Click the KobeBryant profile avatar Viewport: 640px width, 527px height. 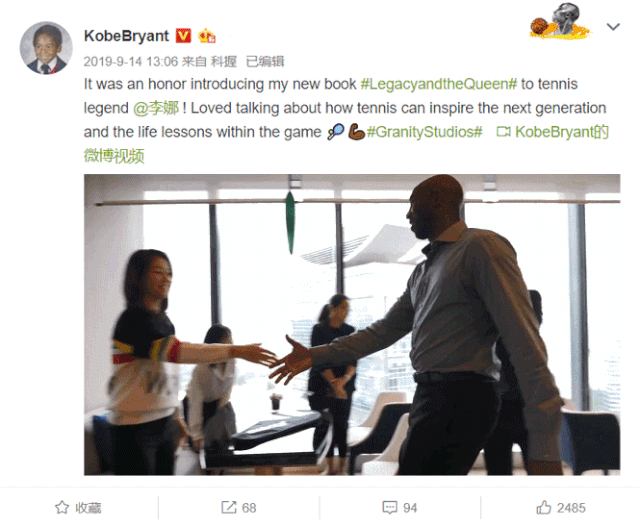pos(46,48)
